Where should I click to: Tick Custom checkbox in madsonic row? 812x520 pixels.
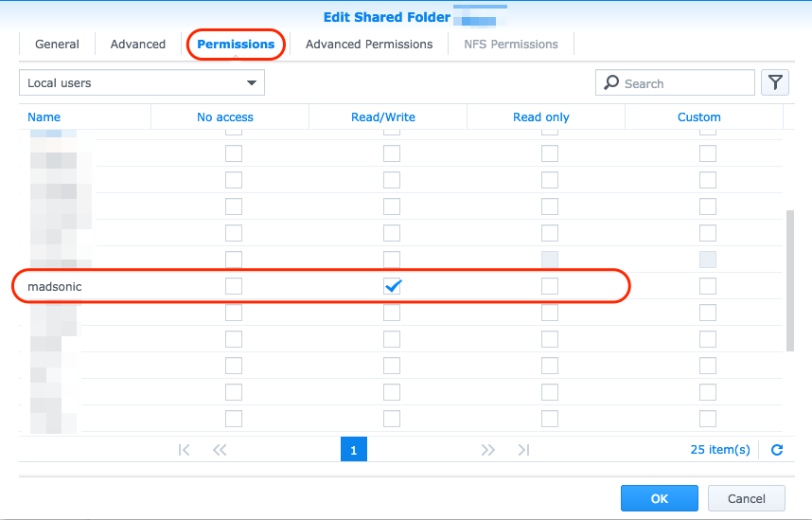tap(708, 286)
